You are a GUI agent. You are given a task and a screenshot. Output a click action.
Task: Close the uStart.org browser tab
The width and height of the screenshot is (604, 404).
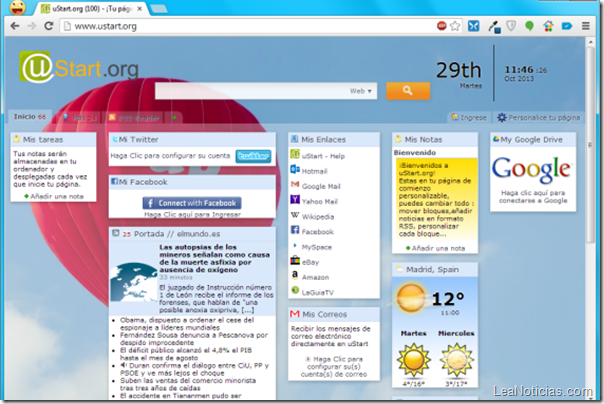tap(139, 8)
